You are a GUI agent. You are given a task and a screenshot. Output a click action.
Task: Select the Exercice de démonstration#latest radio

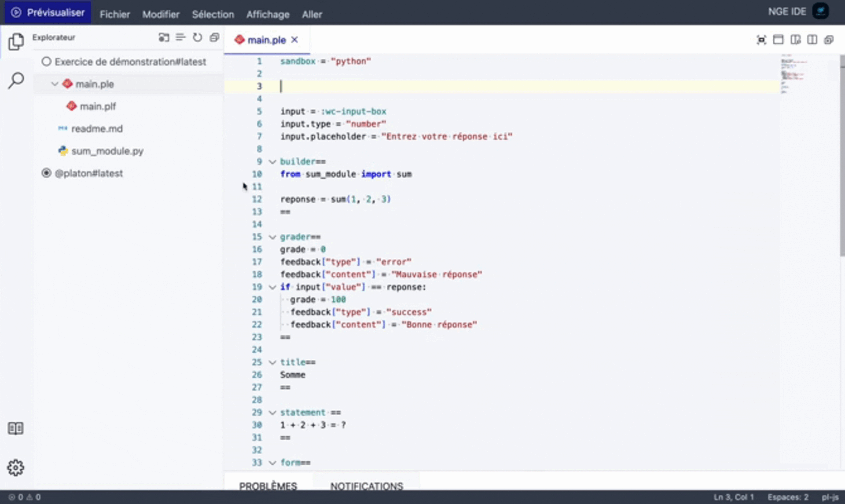[x=46, y=62]
